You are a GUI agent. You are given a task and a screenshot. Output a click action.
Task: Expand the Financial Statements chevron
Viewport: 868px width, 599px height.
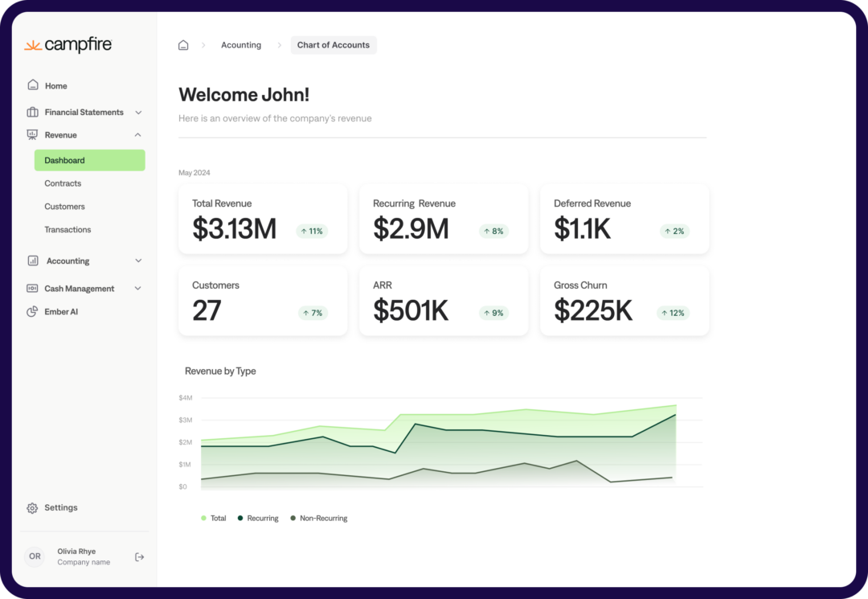pyautogui.click(x=138, y=113)
